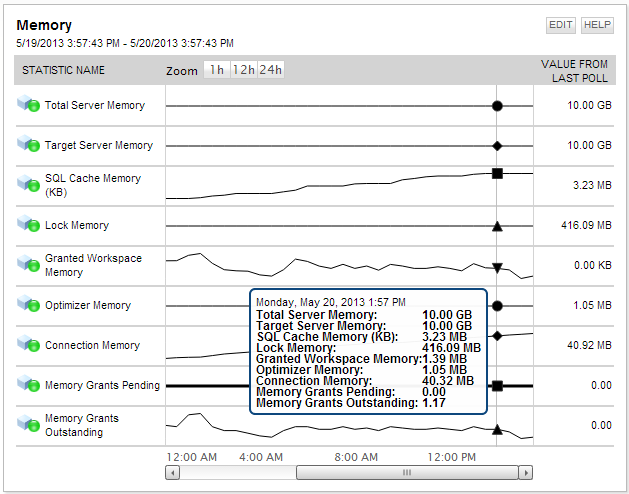Click triangle marker on Memory Grants Outstanding chart
This screenshot has width=629, height=494.
coord(497,429)
